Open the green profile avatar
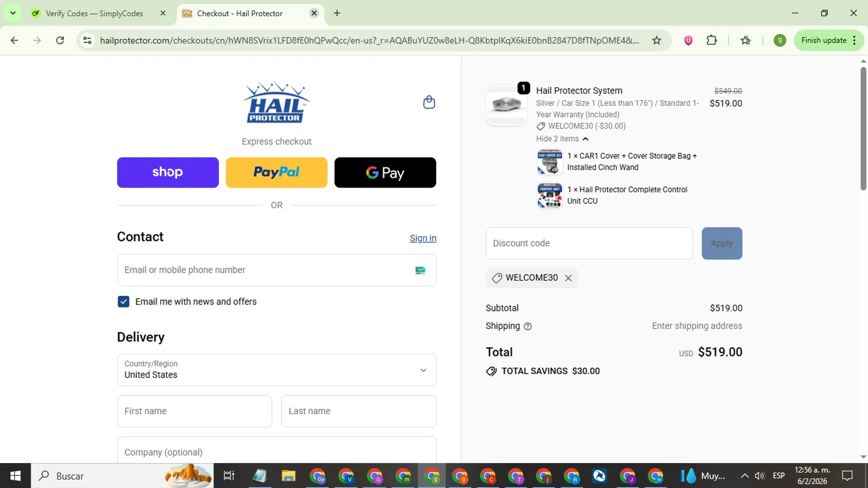The height and width of the screenshot is (488, 868). tap(779, 41)
